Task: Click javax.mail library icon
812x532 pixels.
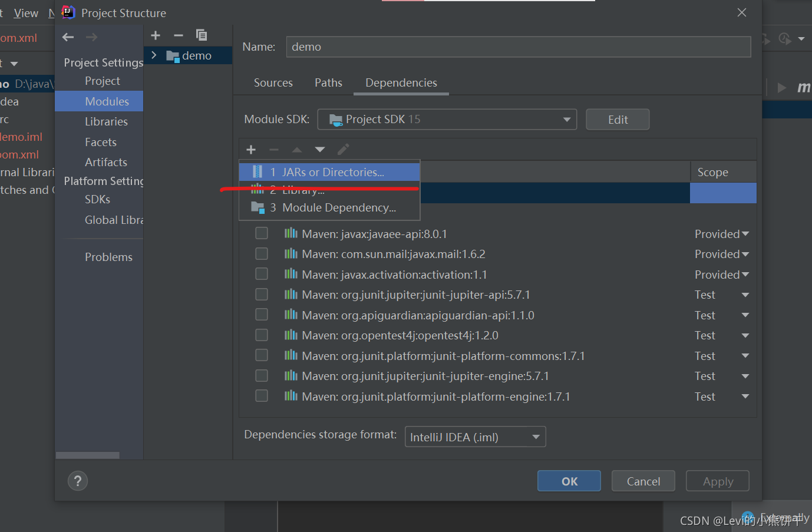Action: click(x=291, y=253)
